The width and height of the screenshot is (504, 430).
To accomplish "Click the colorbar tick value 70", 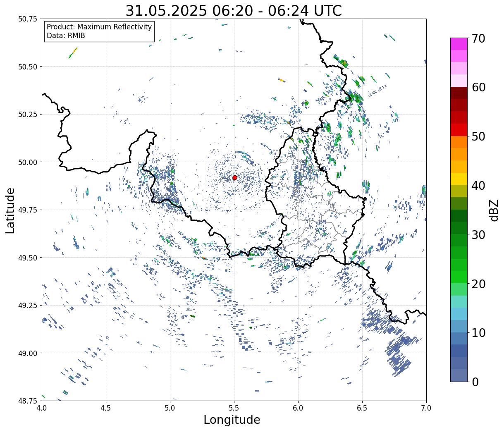I will pos(478,38).
